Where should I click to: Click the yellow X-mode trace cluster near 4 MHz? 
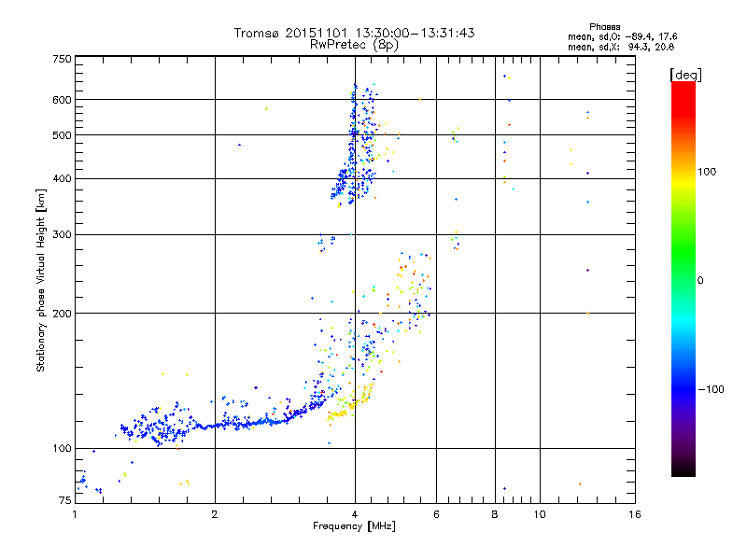(x=350, y=405)
